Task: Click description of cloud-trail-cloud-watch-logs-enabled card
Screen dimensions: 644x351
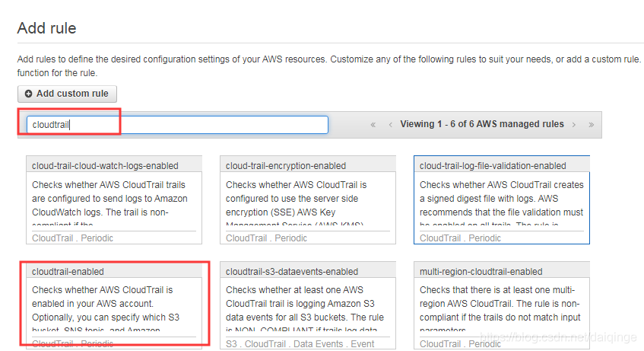Action: click(109, 203)
